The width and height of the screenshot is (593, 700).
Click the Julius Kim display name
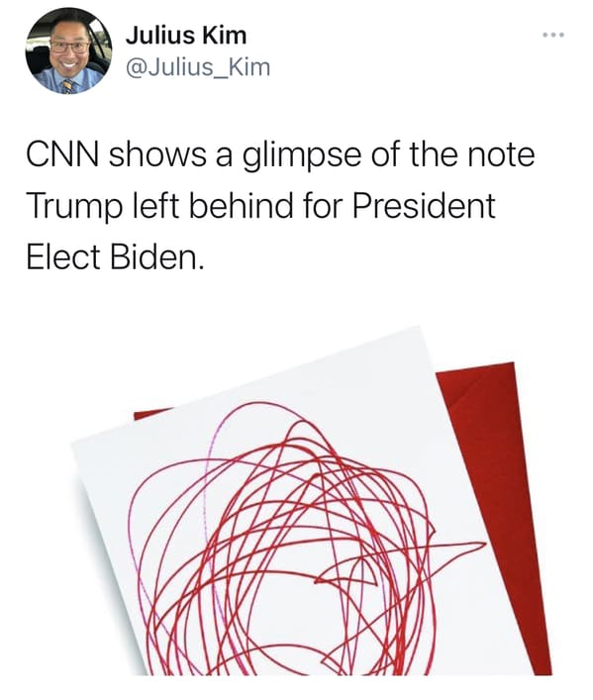186,36
